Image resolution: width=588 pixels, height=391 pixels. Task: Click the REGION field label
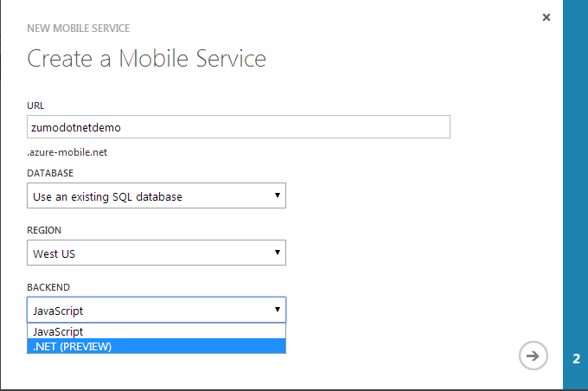coord(44,230)
